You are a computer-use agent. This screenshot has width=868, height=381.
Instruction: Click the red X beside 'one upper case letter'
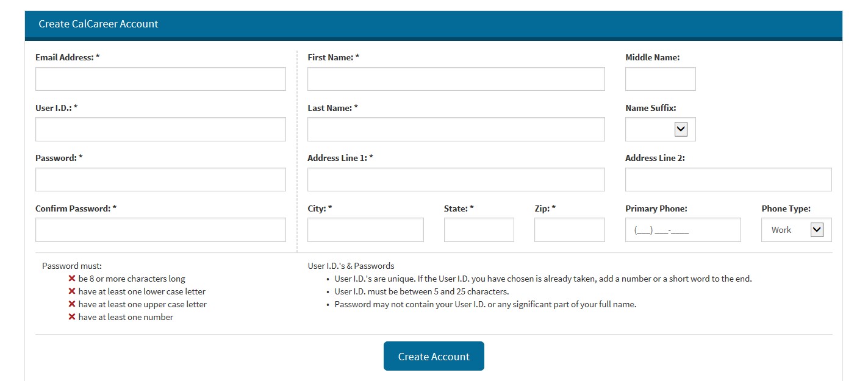tap(72, 304)
